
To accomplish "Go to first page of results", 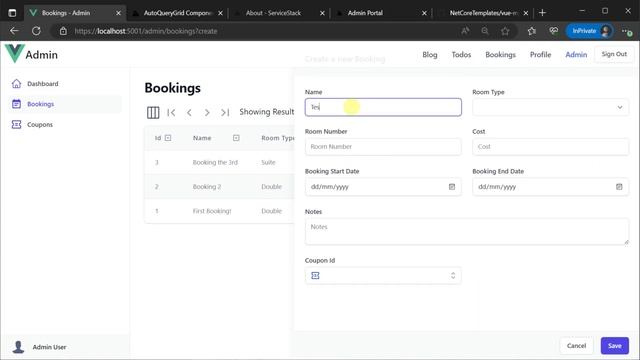I will (171, 112).
